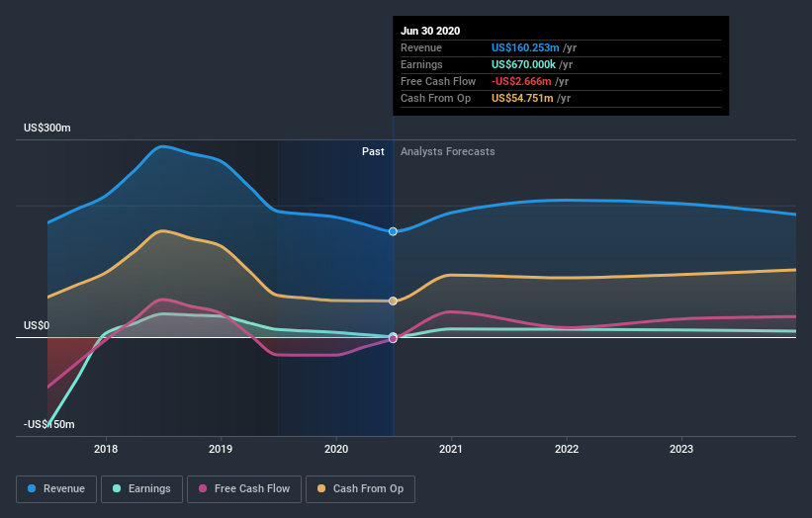Click the Cash From Op label in tooltip
This screenshot has width=812, height=518.
tap(435, 98)
